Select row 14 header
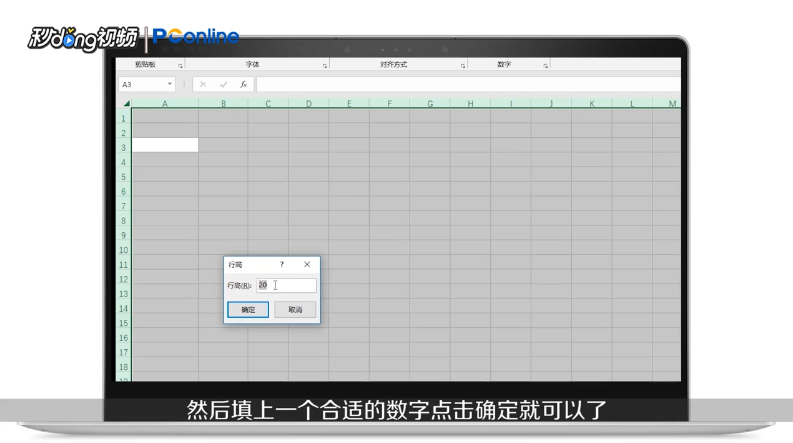 tap(123, 308)
